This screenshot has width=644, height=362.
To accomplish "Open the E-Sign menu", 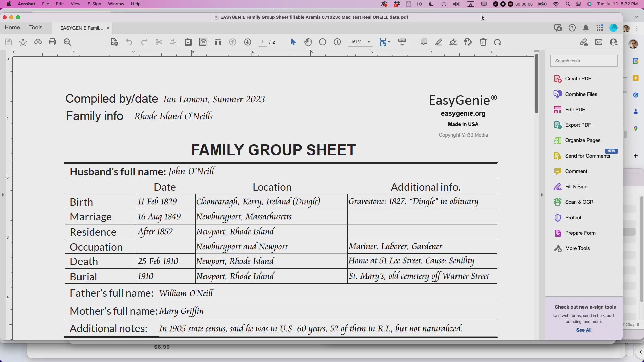I will tap(94, 4).
